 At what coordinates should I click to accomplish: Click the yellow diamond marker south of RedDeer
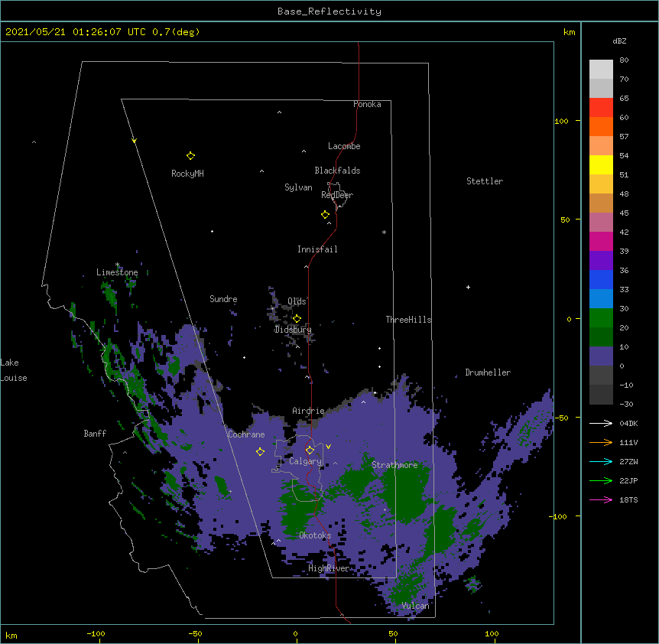pyautogui.click(x=325, y=215)
